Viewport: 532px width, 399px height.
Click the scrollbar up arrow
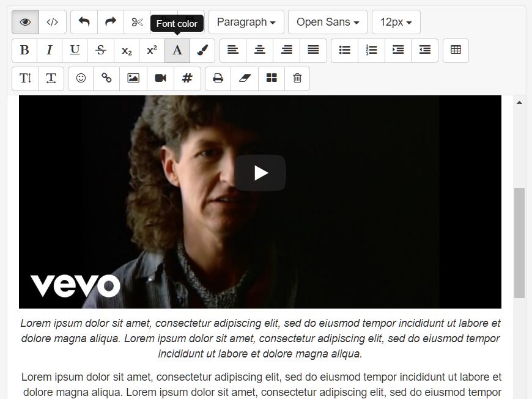[519, 103]
